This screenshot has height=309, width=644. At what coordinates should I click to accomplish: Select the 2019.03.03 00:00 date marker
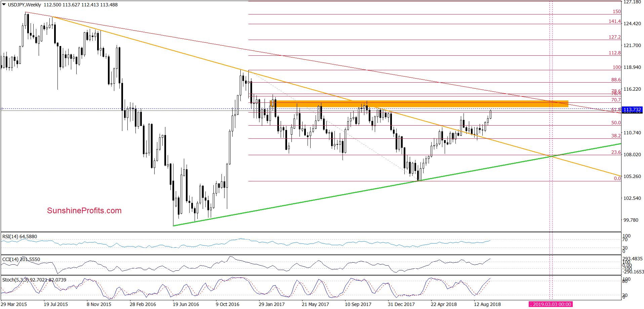pos(551,304)
